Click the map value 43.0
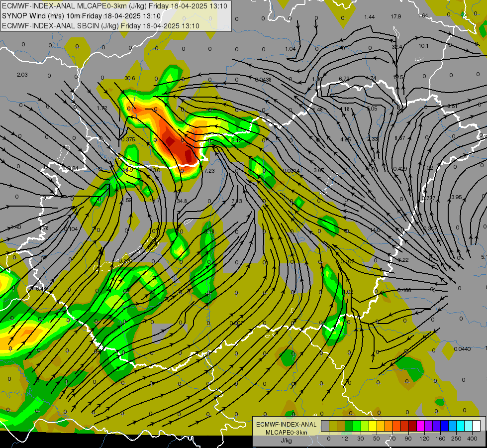Viewport: 487px width, 448px height. 155,170
